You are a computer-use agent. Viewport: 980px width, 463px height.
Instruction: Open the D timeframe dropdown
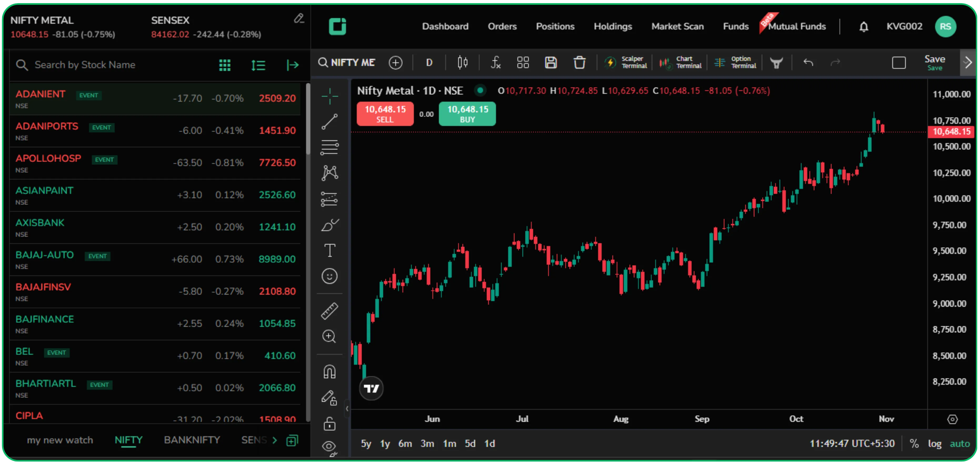tap(429, 62)
